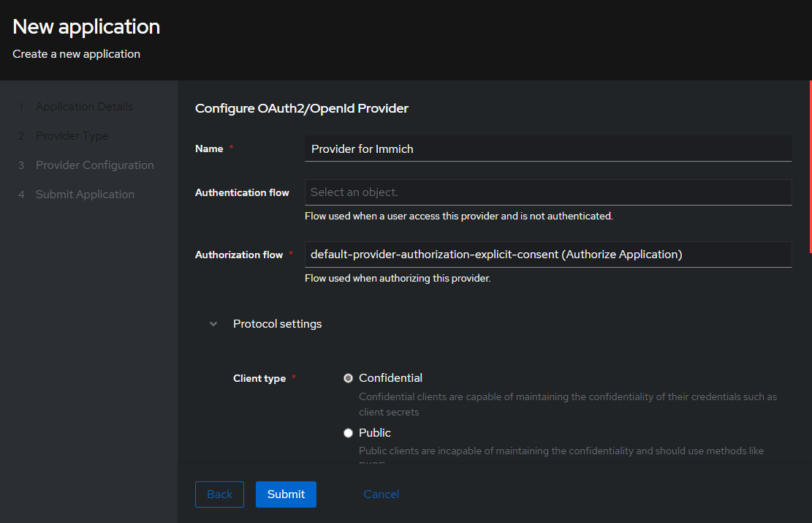The height and width of the screenshot is (523, 812).
Task: Navigate to the Submit Application step
Action: click(x=85, y=194)
